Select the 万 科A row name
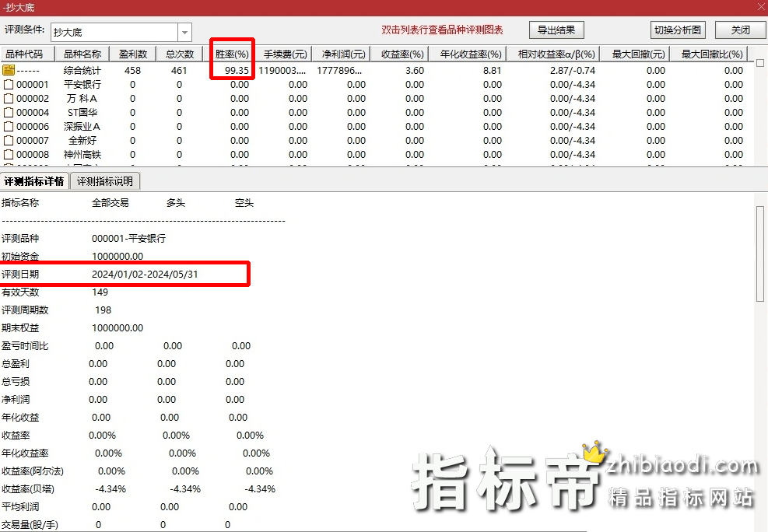Image resolution: width=768 pixels, height=532 pixels. pyautogui.click(x=82, y=98)
